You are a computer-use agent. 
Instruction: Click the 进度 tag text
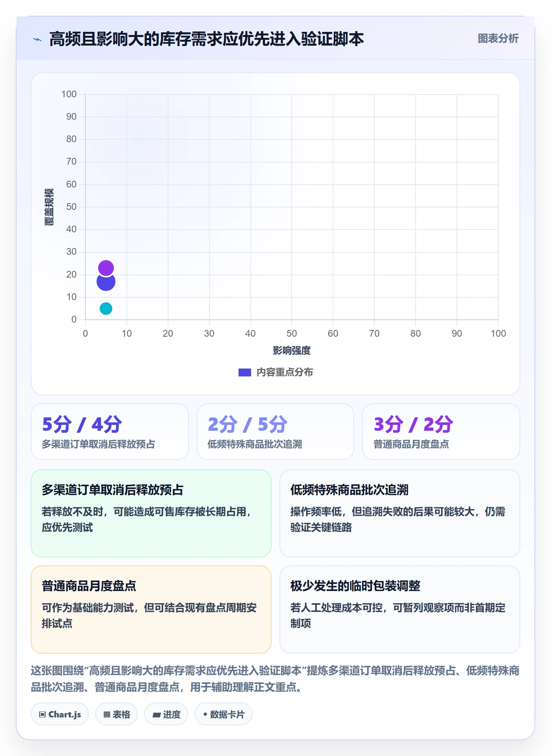tap(172, 714)
